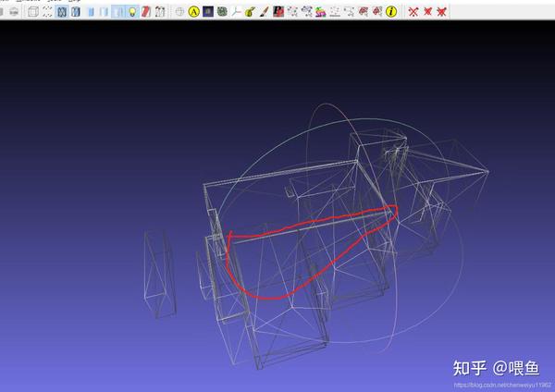
Task: Open the yellow 'A' align tool
Action: [x=194, y=12]
